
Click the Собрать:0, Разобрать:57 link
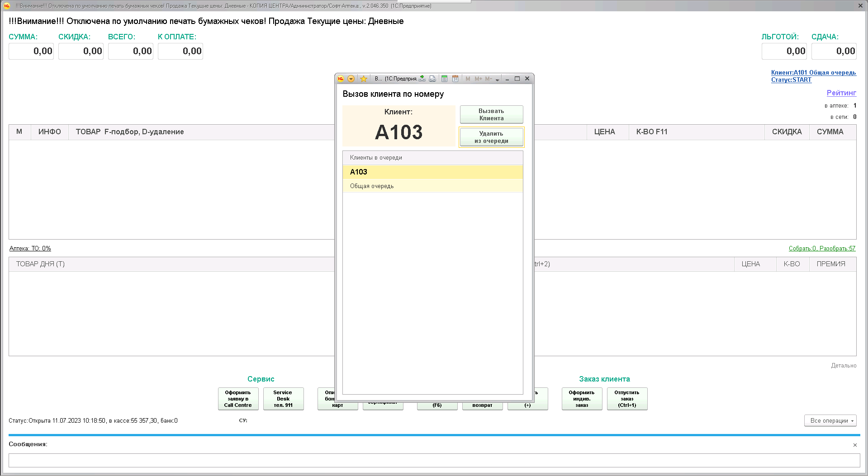tap(822, 248)
